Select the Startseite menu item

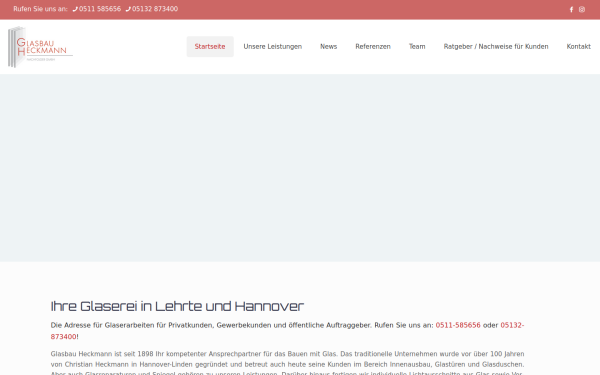pyautogui.click(x=210, y=47)
